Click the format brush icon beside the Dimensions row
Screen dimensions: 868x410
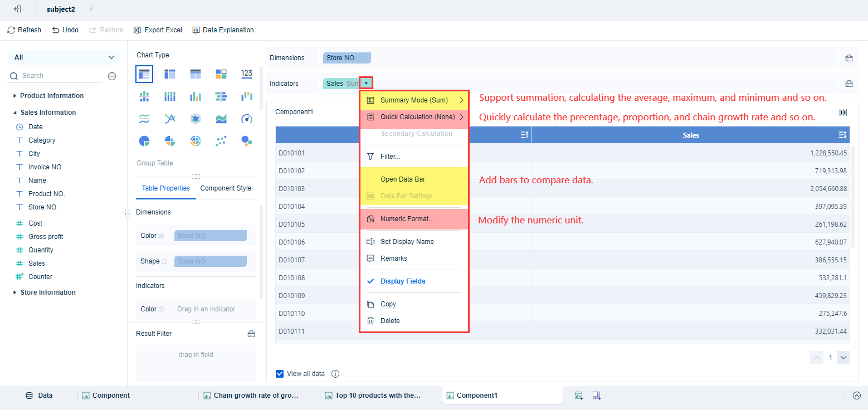849,57
